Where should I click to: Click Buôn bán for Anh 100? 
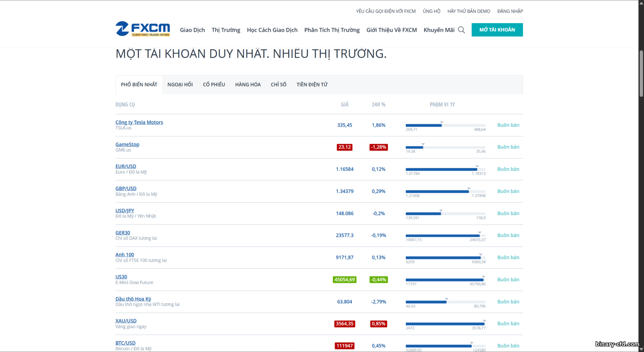(x=508, y=258)
